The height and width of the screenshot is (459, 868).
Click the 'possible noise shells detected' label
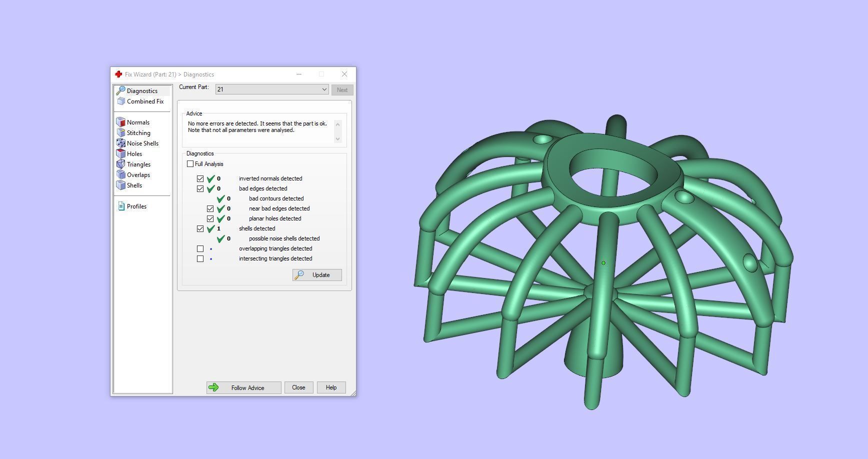pos(284,238)
